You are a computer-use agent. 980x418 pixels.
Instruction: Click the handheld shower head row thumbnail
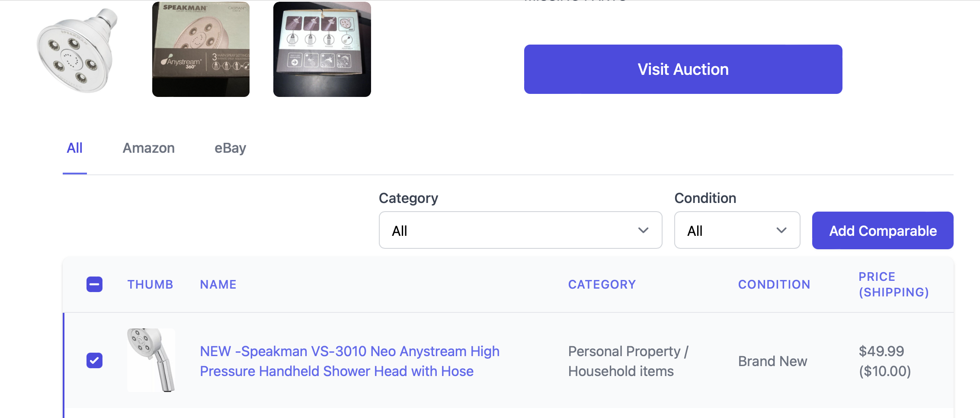click(151, 360)
